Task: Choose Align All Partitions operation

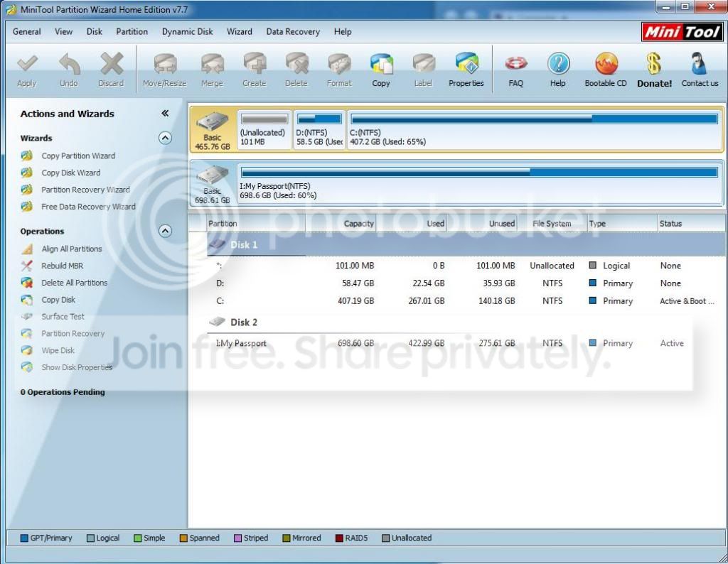Action: (72, 249)
